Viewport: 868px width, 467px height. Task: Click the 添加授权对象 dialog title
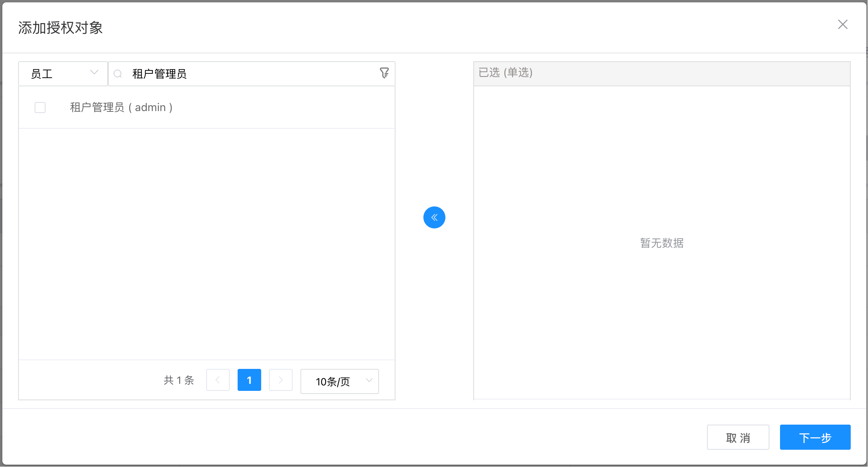[60, 28]
